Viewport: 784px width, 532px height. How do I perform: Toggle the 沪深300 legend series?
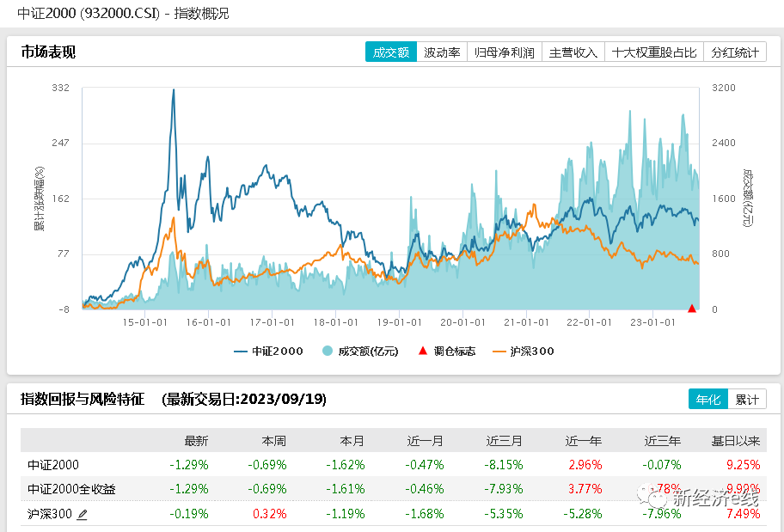[x=524, y=351]
